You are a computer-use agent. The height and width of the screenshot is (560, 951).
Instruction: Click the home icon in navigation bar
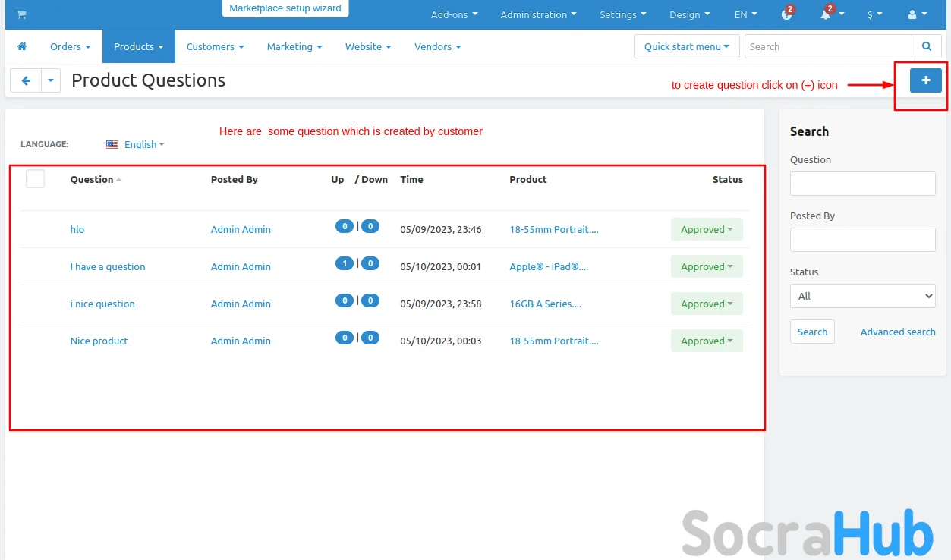(22, 46)
